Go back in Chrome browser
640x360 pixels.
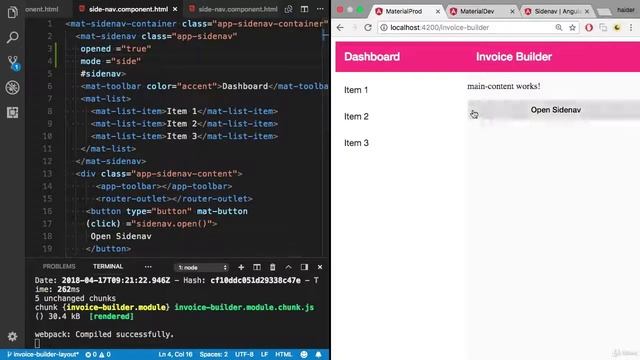[340, 27]
